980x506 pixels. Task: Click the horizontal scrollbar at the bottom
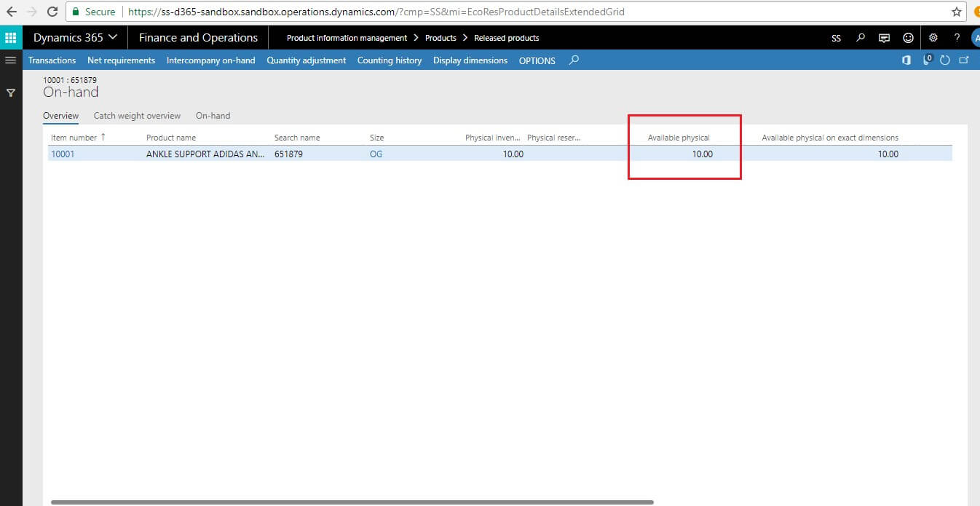[x=352, y=502]
